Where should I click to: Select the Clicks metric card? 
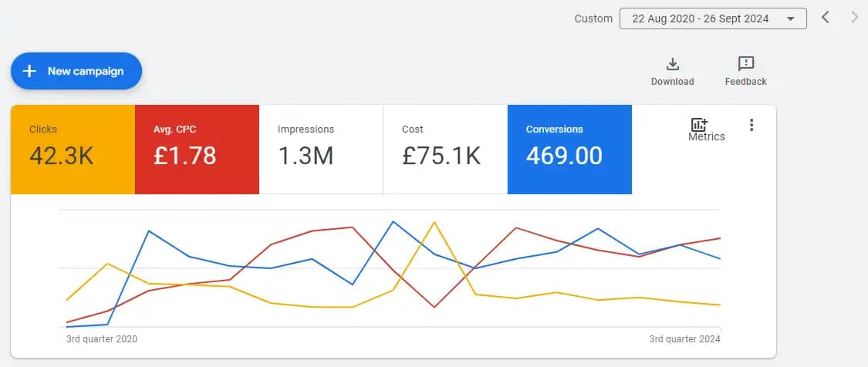tap(73, 150)
